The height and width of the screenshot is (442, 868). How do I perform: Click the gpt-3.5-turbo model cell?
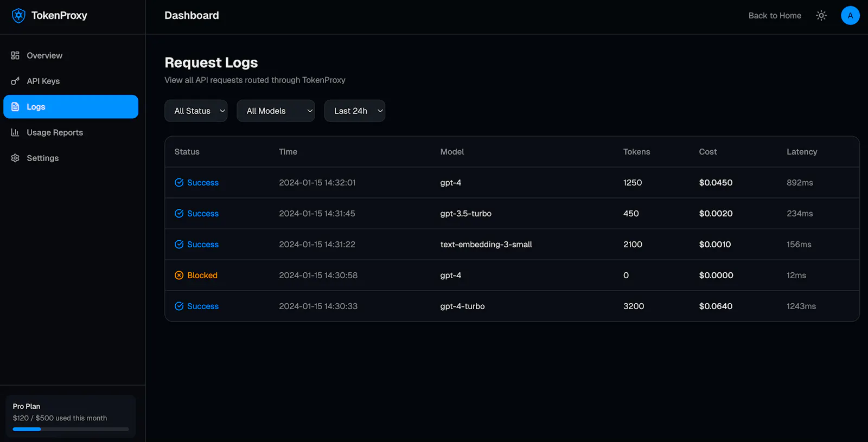pyautogui.click(x=466, y=214)
